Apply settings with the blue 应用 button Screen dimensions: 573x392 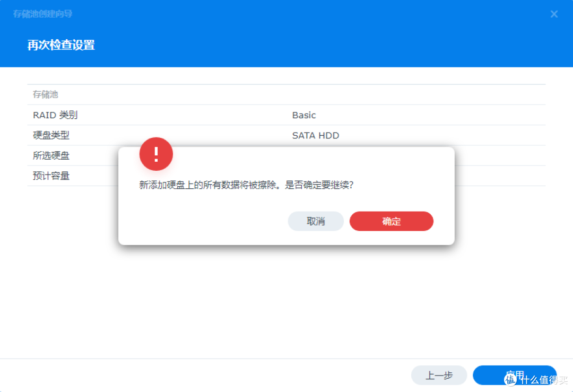point(515,375)
